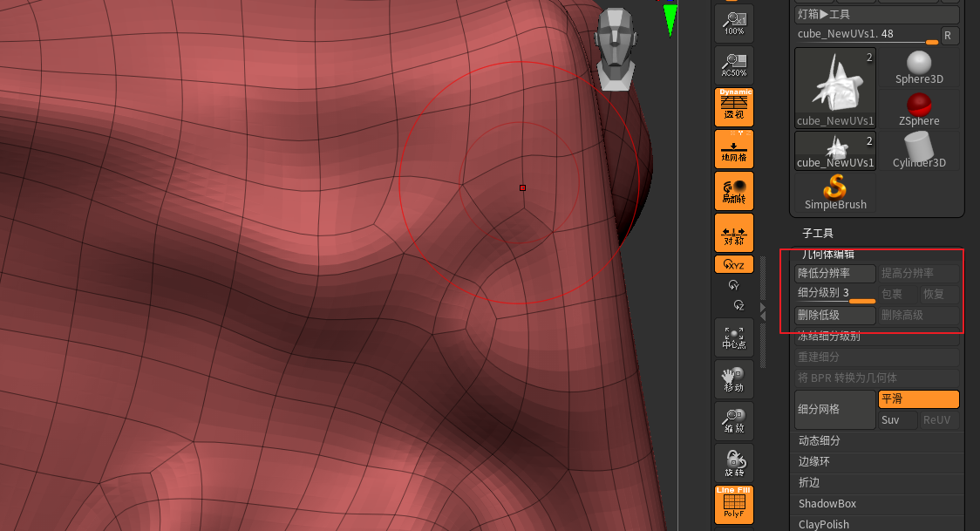Click 删除低级 delete lower button
Image resolution: width=980 pixels, height=531 pixels.
point(835,315)
